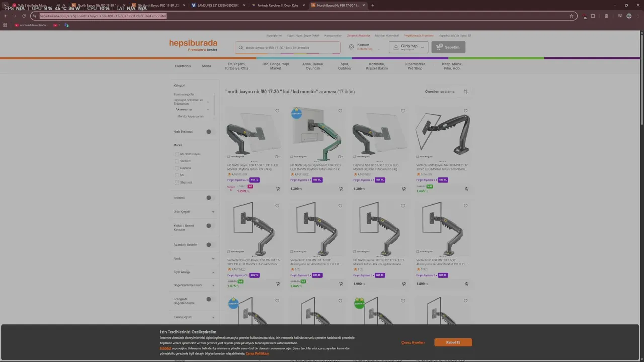644x362 pixels.
Task: Collapse Bilgisayar Sistemleri ve Ekipmanları category
Action: pyautogui.click(x=208, y=102)
